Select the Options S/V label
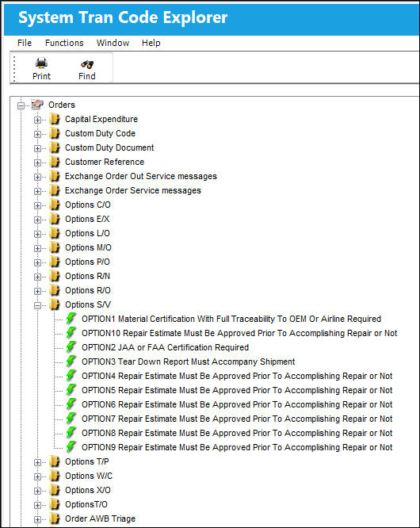This screenshot has width=420, height=528. coord(88,304)
